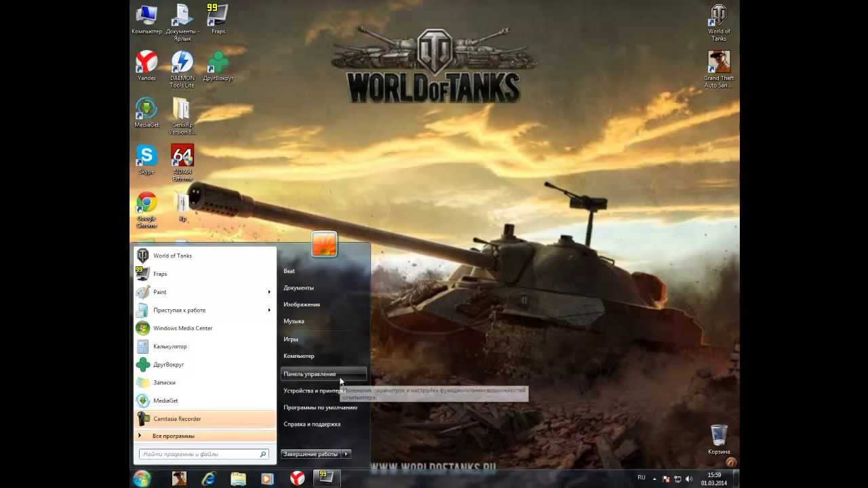Open Windows Media Player in taskbar
Viewport: 868px width, 488px height.
click(x=268, y=479)
